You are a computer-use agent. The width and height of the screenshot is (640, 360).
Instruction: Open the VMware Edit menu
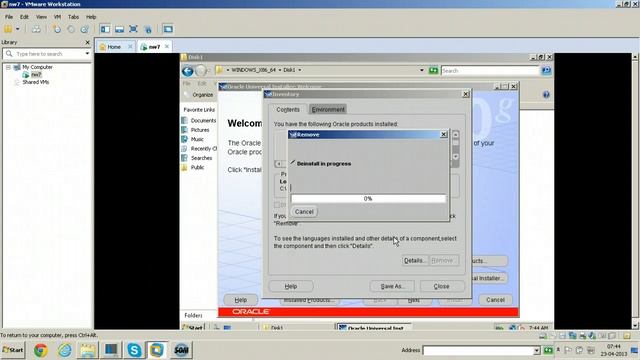[24, 17]
